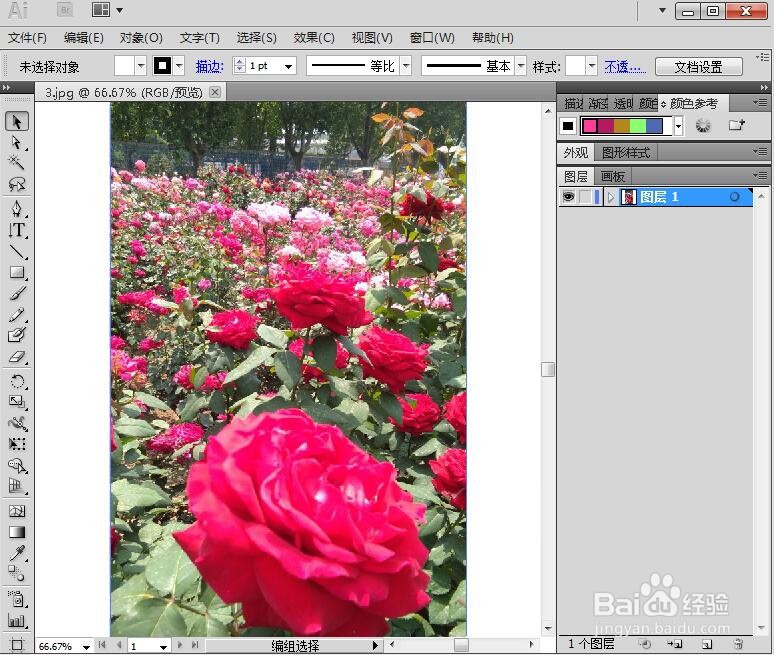
Task: Click 不透... opacity link
Action: click(624, 66)
